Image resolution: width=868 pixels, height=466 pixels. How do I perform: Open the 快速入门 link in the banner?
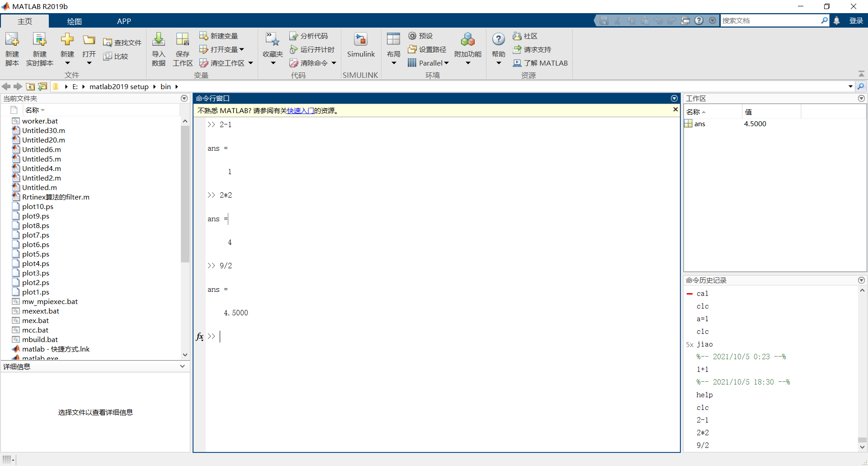[301, 110]
